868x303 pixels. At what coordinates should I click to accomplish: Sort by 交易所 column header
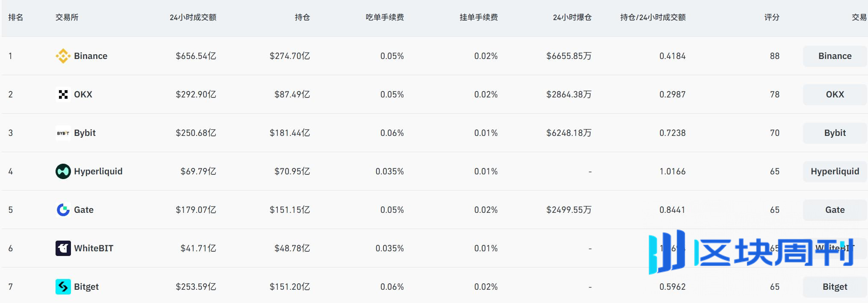(x=67, y=18)
